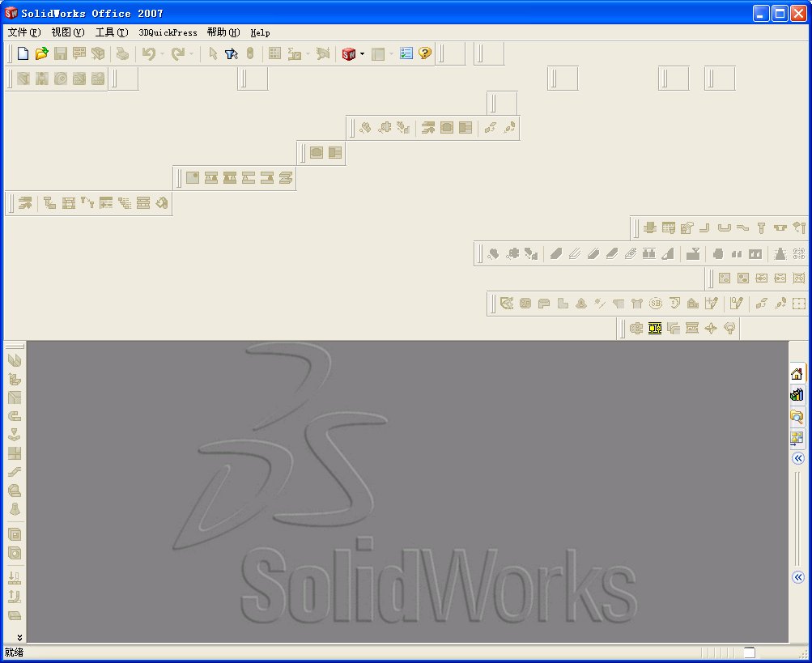Click the Rebuild traffic light icon

tap(250, 53)
